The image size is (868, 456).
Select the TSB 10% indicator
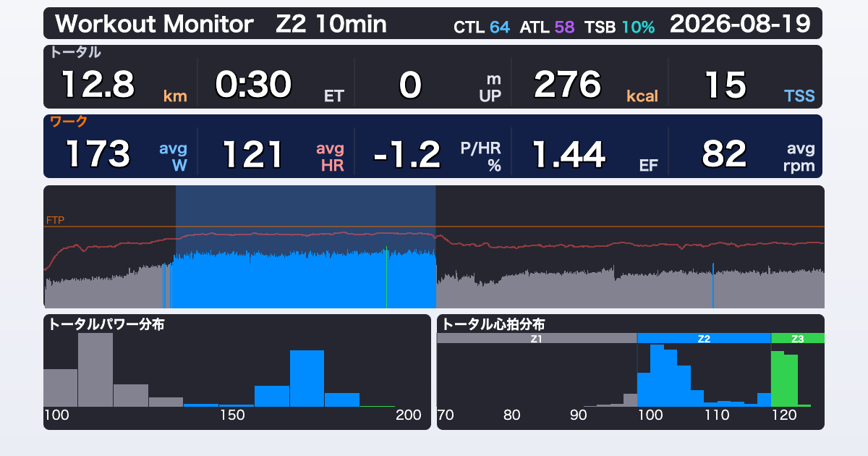620,28
